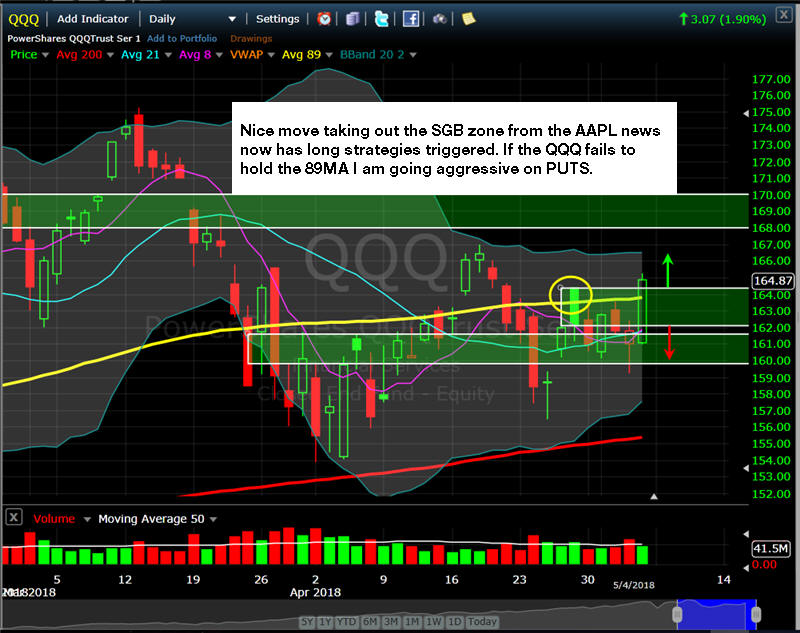800x633 pixels.
Task: Click the PowerShares QQQTrust Ser 1 name
Action: [73, 38]
